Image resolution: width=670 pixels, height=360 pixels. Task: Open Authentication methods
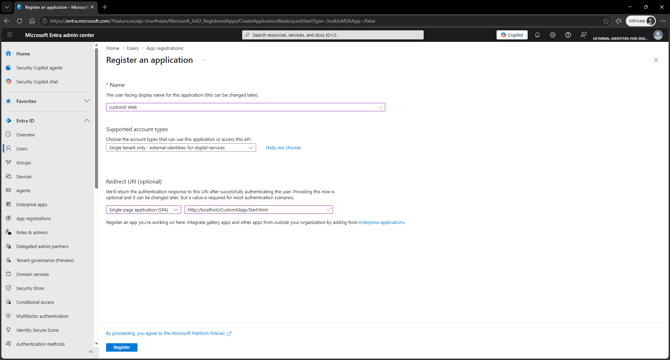40,344
